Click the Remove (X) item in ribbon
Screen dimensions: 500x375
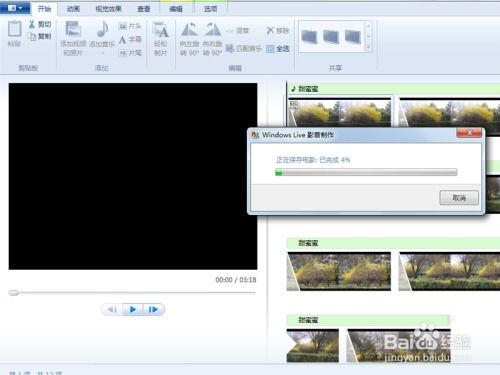[x=277, y=31]
